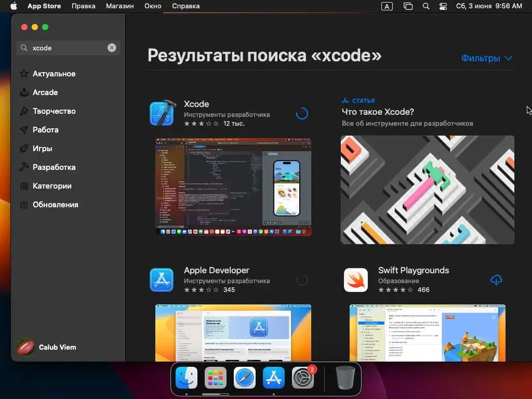532x399 pixels.
Task: Open Launchpad from the Dock
Action: pos(216,378)
